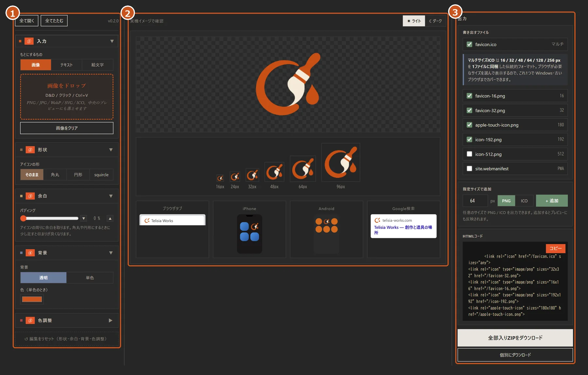Uncheck favicon-32.png output
The height and width of the screenshot is (375, 588).
tap(469, 110)
